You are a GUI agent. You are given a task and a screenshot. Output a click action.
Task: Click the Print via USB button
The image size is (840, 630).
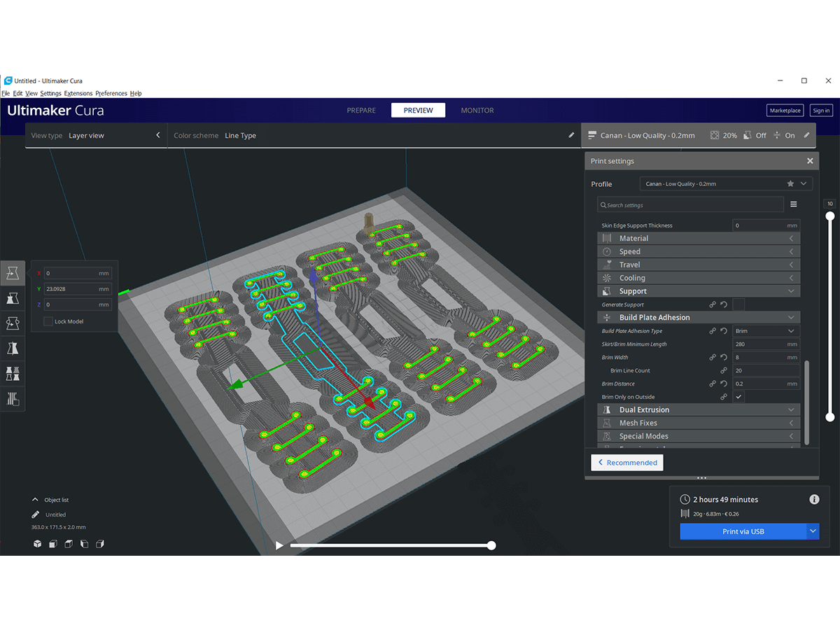(x=743, y=531)
